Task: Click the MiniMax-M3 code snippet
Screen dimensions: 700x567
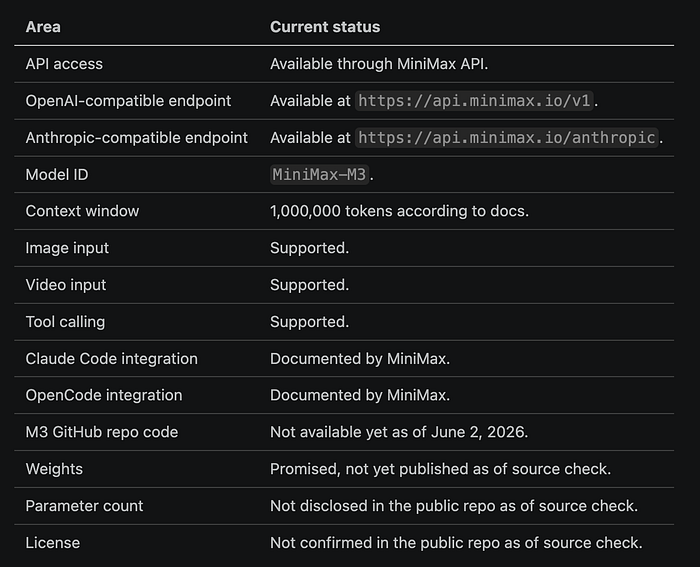Action: tap(319, 175)
